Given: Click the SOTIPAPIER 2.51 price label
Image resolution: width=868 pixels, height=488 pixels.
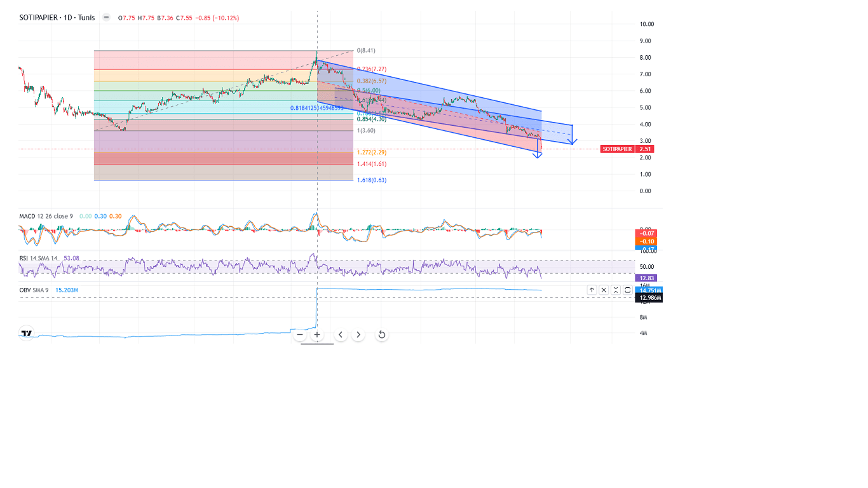Looking at the screenshot, I should (627, 149).
